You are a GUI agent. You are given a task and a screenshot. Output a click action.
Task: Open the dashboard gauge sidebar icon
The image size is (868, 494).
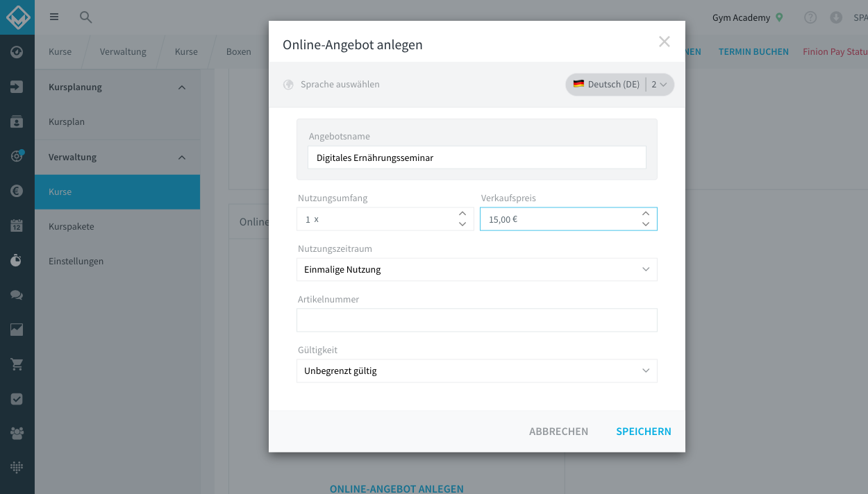pyautogui.click(x=17, y=52)
